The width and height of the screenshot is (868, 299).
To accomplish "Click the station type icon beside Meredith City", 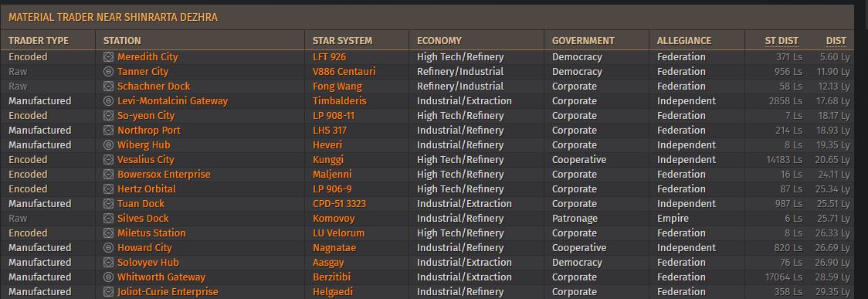I will 108,57.
